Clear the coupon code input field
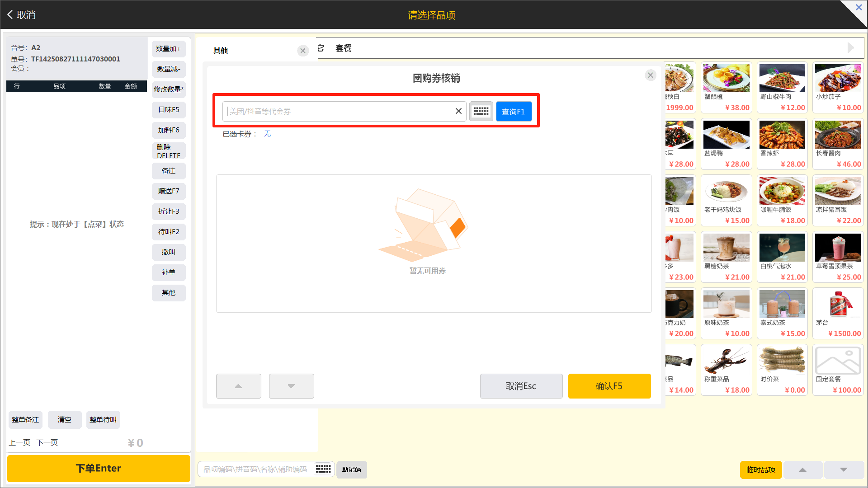The height and width of the screenshot is (488, 868). (x=458, y=111)
